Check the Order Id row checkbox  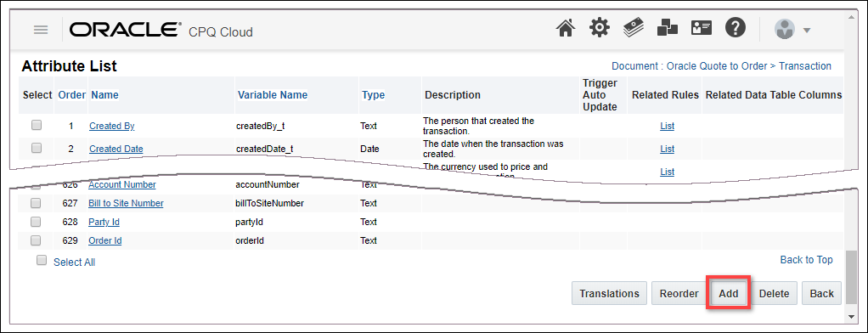[36, 240]
